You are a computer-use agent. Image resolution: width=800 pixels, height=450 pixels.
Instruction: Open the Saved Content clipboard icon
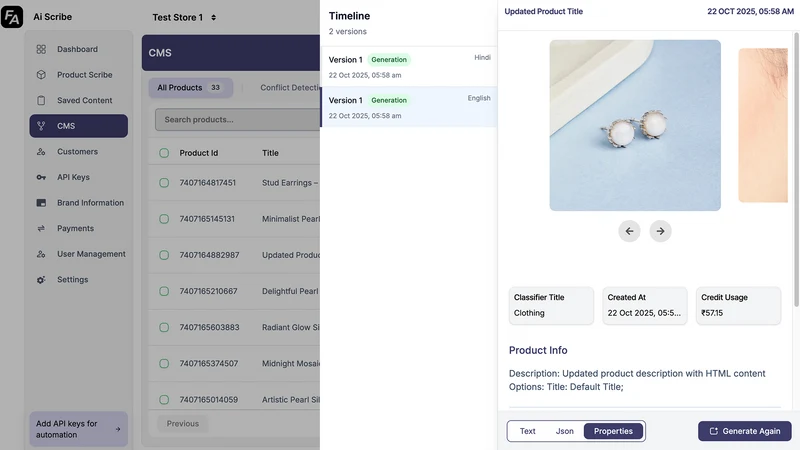41,101
